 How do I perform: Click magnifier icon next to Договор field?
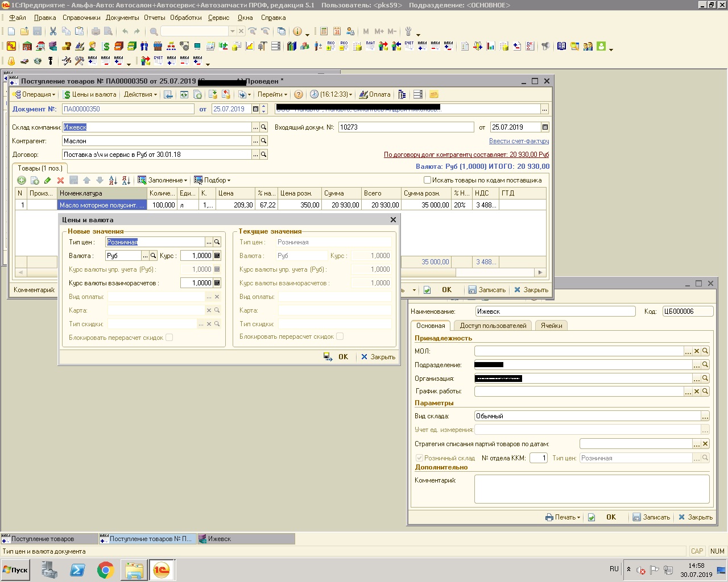click(264, 155)
